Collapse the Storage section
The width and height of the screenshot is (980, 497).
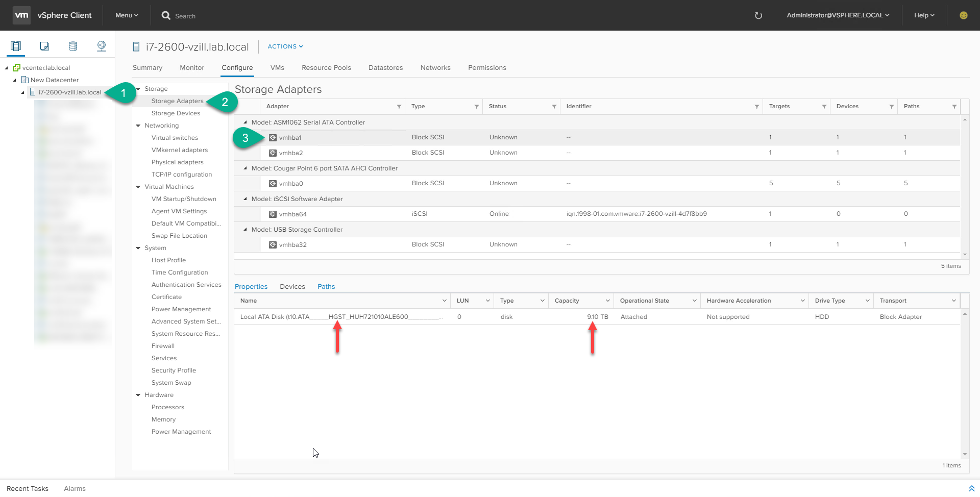[x=138, y=89]
